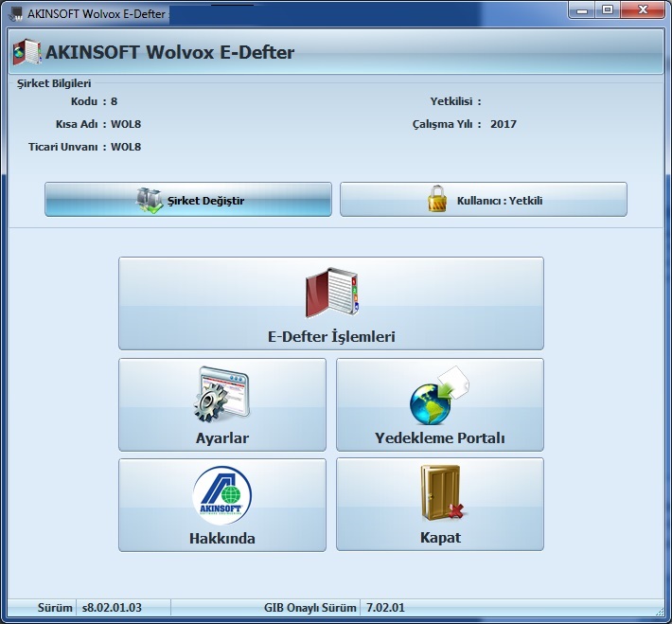Maximize the E-Defter window
Image resolution: width=672 pixels, height=624 pixels.
(x=607, y=9)
